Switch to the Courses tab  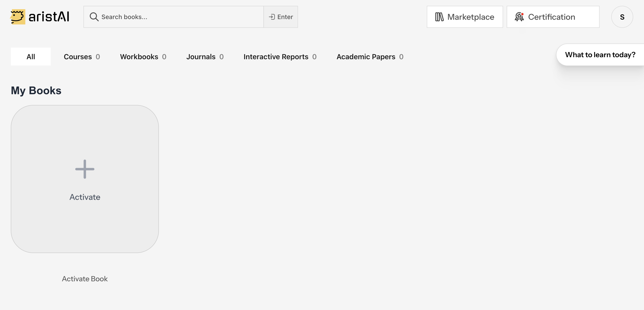(82, 57)
